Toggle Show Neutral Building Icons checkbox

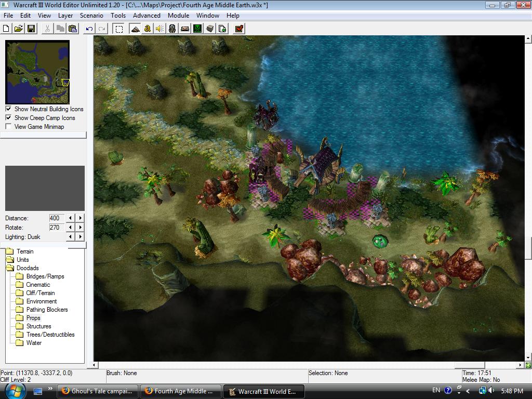[8, 109]
